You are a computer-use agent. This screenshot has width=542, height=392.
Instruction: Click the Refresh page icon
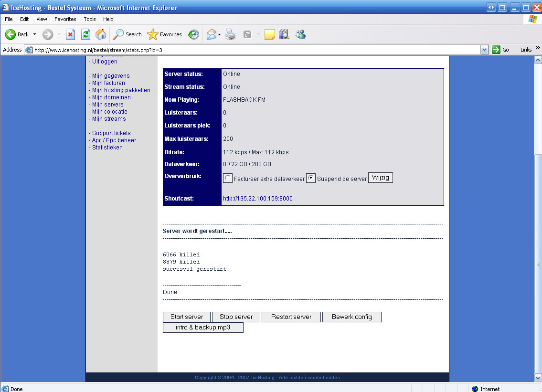pos(85,34)
